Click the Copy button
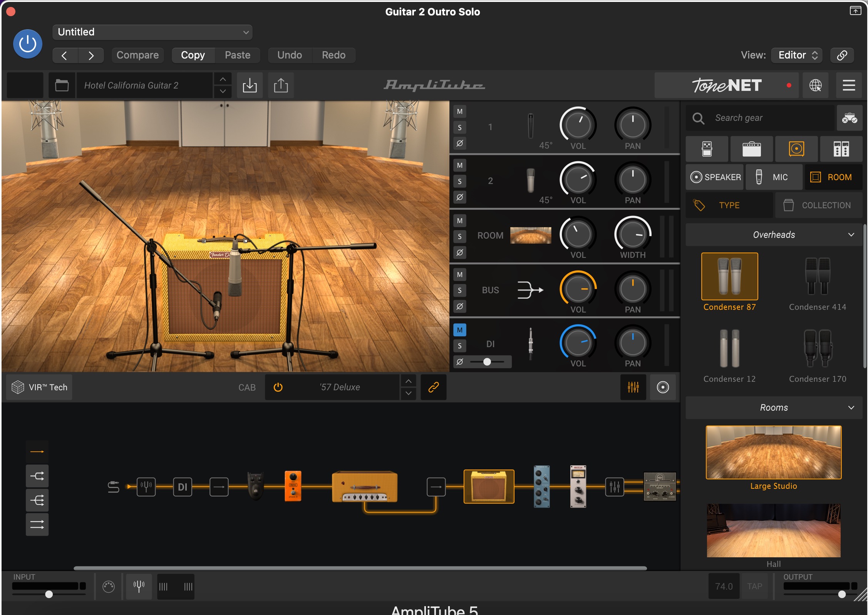Image resolution: width=868 pixels, height=615 pixels. click(x=193, y=55)
